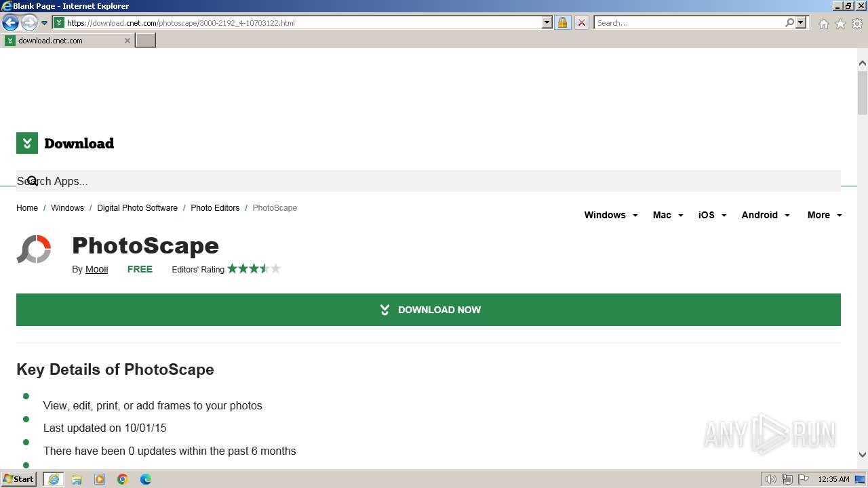Image resolution: width=868 pixels, height=488 pixels.
Task: Click the volume speaker tray icon
Action: (771, 479)
